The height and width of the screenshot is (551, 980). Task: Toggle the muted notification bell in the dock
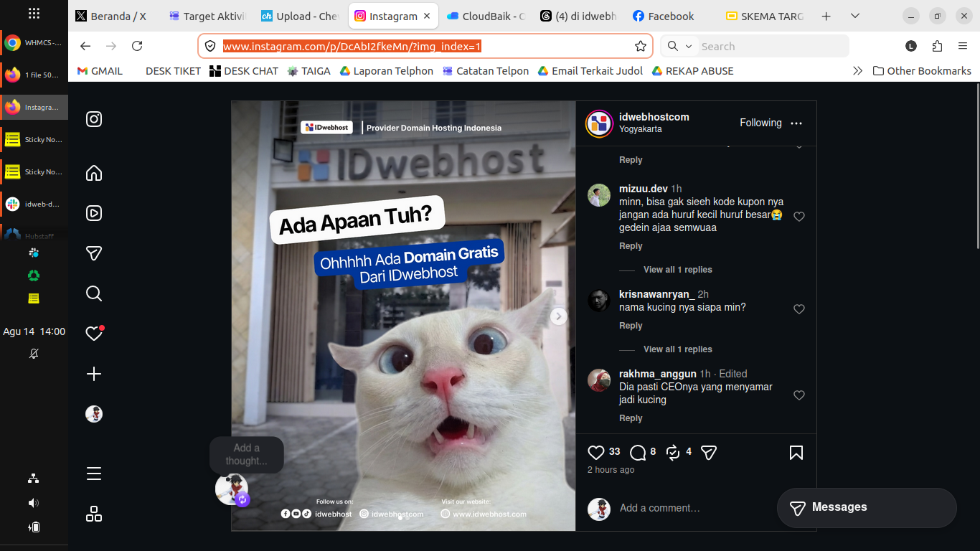point(34,354)
